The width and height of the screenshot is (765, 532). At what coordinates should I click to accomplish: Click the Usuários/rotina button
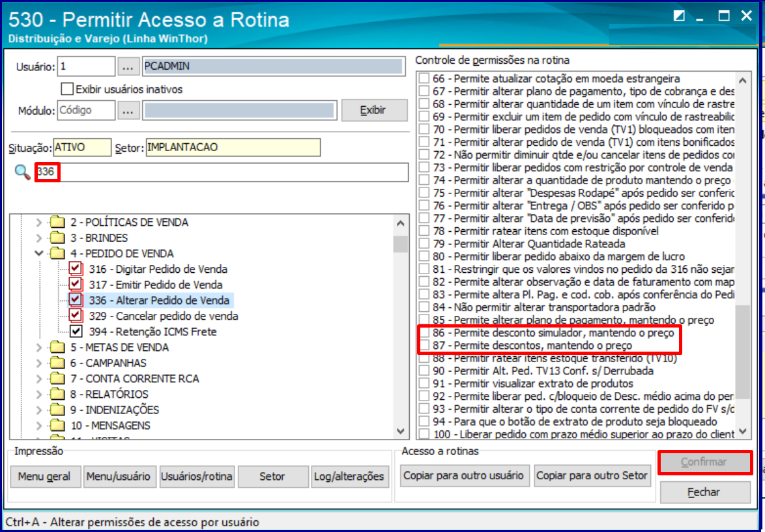[x=197, y=477]
